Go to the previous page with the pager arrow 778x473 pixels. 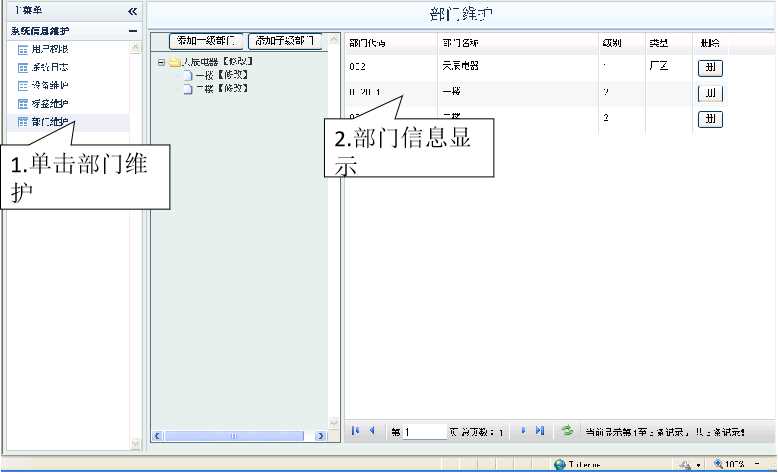pyautogui.click(x=372, y=431)
